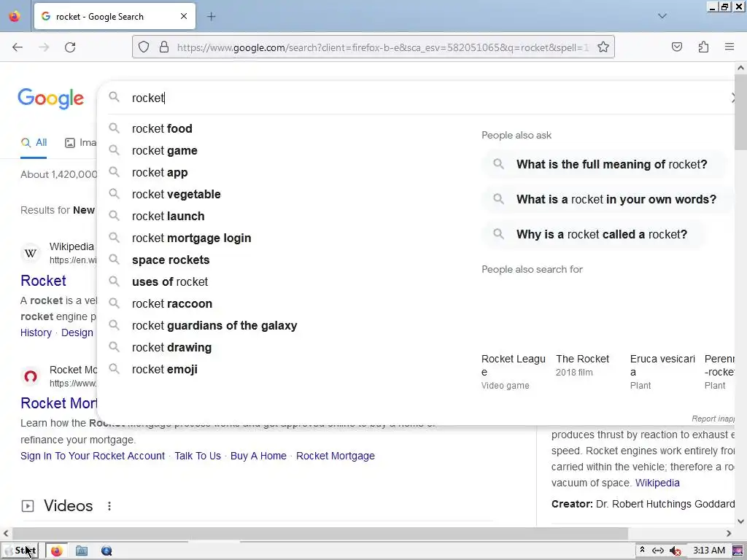Viewport: 747px width, 560px height.
Task: Click horizontal scrollbar right arrow
Action: point(729,533)
